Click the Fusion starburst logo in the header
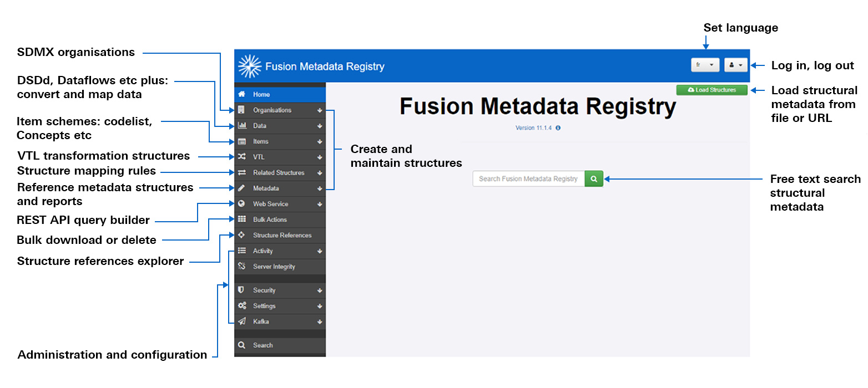Viewport: 868px width, 388px height. click(x=250, y=67)
